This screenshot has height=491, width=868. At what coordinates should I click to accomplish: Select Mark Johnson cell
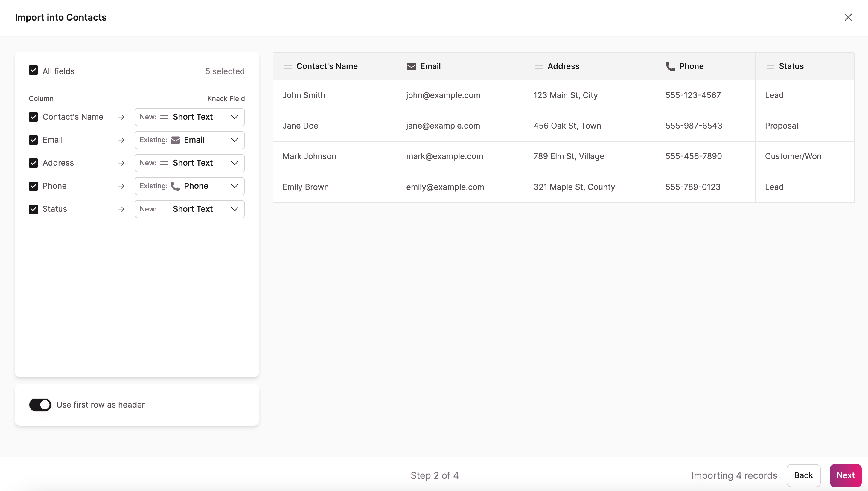pos(335,156)
